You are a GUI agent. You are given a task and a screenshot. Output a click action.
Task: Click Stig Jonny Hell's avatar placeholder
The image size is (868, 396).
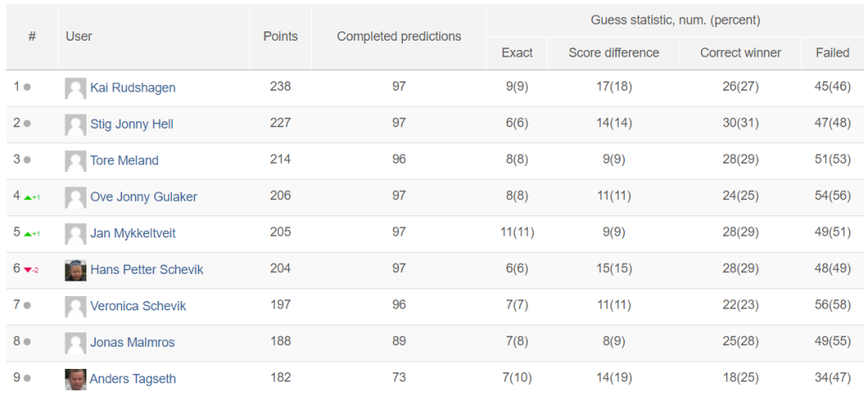75,125
